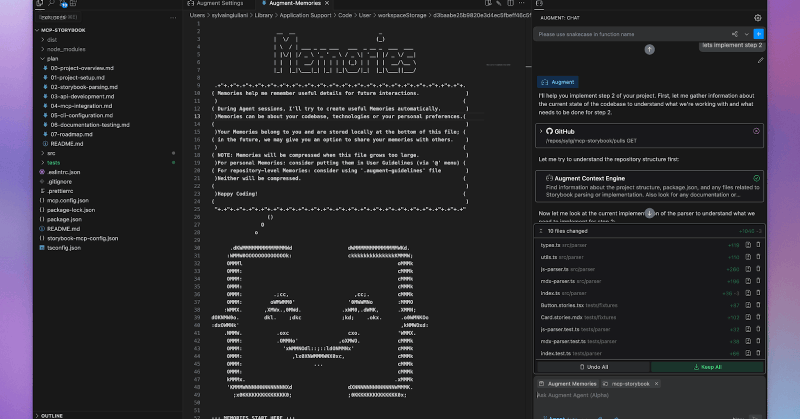This screenshot has width=800, height=419.
Task: Discard the Card.stories.mdx change
Action: [758, 317]
